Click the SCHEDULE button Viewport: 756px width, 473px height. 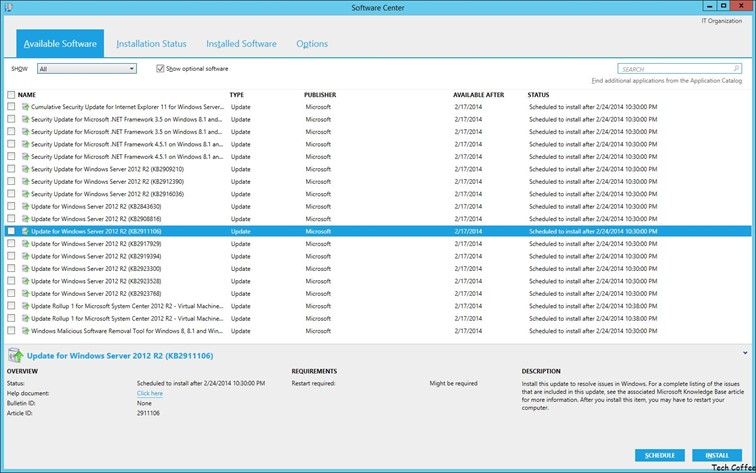click(x=660, y=455)
